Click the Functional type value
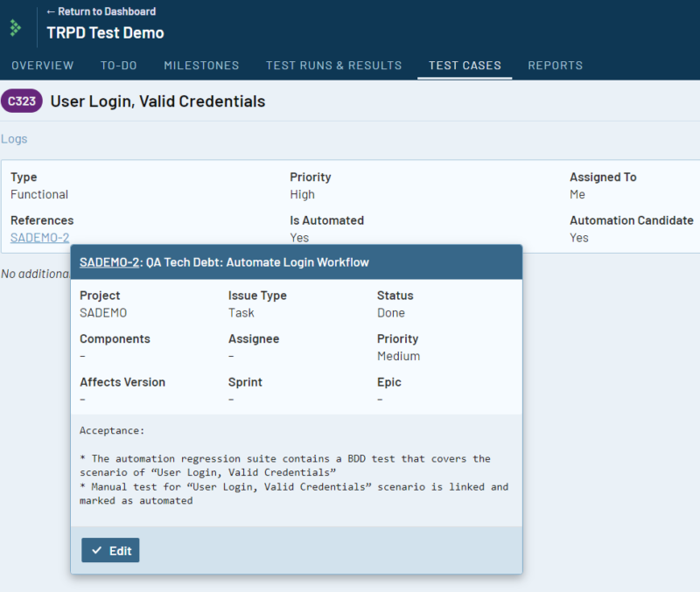700x592 pixels. [39, 195]
